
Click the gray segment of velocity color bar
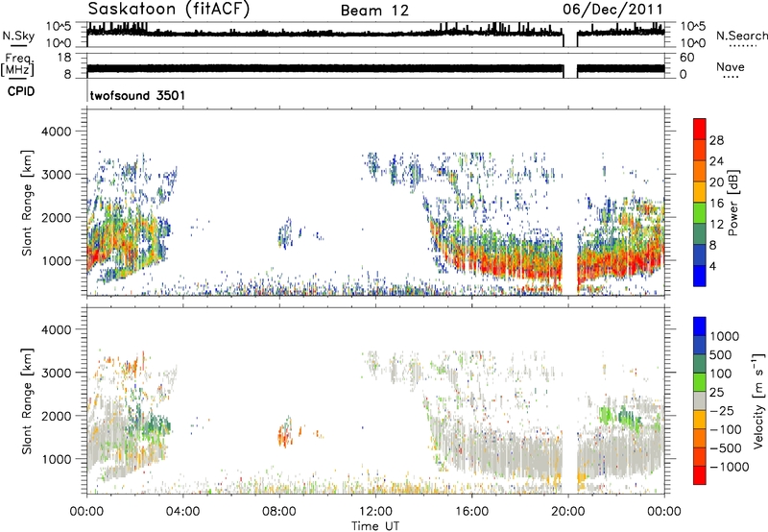pyautogui.click(x=700, y=400)
